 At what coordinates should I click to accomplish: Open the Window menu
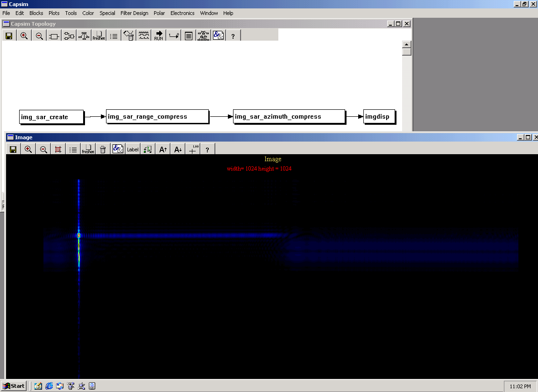[x=209, y=13]
